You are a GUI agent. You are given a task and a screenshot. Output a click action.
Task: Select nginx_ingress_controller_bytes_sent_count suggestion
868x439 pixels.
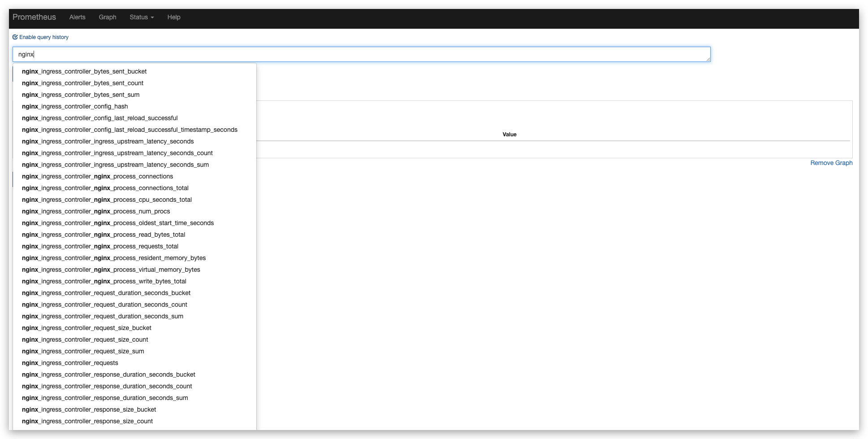134,83
